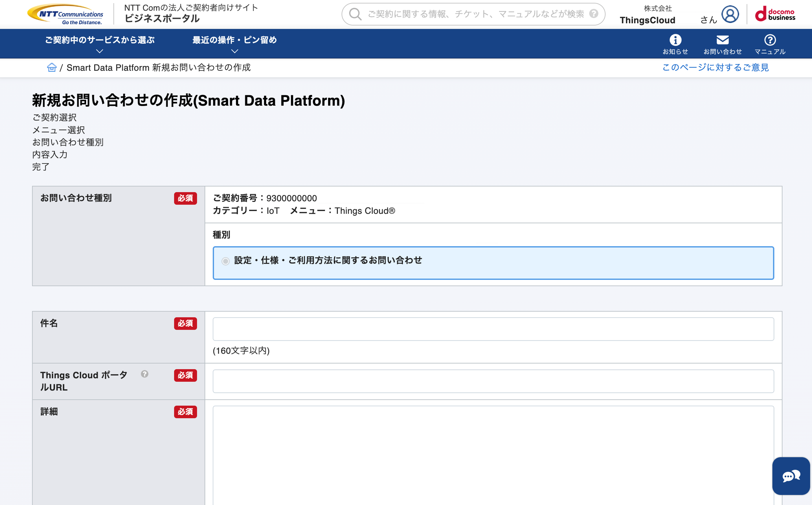
Task: Click 内容入力 step text
Action: click(x=50, y=155)
